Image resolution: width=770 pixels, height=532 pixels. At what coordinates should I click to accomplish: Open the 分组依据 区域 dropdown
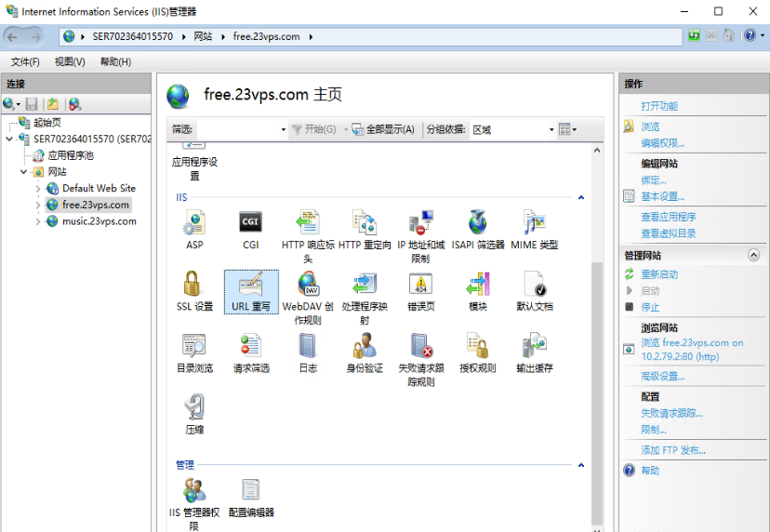(551, 129)
